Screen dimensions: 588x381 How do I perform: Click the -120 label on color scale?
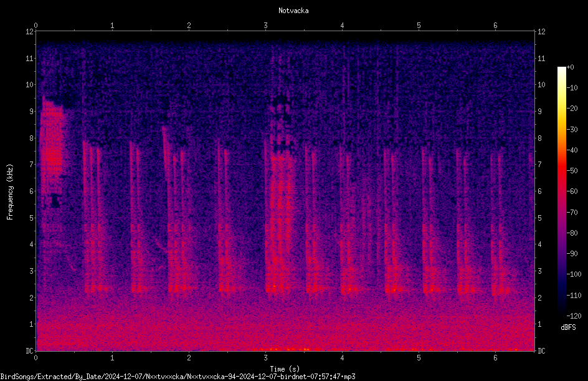(574, 316)
